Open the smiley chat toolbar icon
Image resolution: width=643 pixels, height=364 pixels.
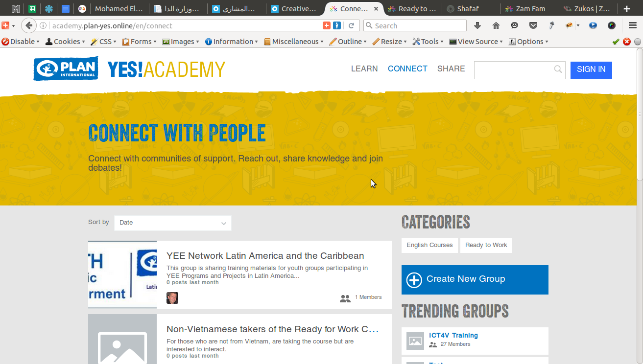tap(514, 25)
